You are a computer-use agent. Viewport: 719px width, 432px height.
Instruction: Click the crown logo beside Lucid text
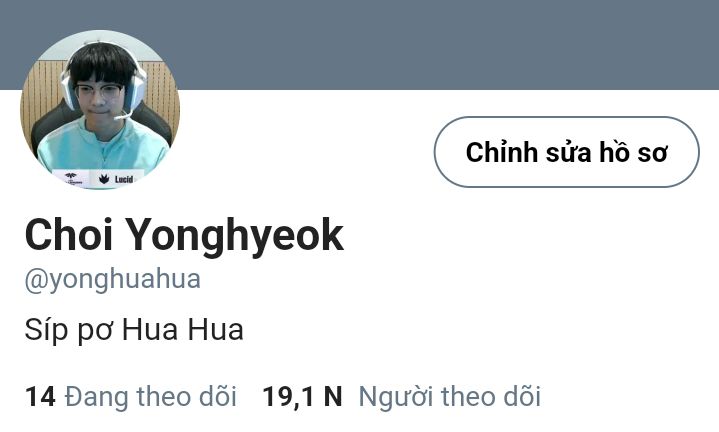[105, 179]
